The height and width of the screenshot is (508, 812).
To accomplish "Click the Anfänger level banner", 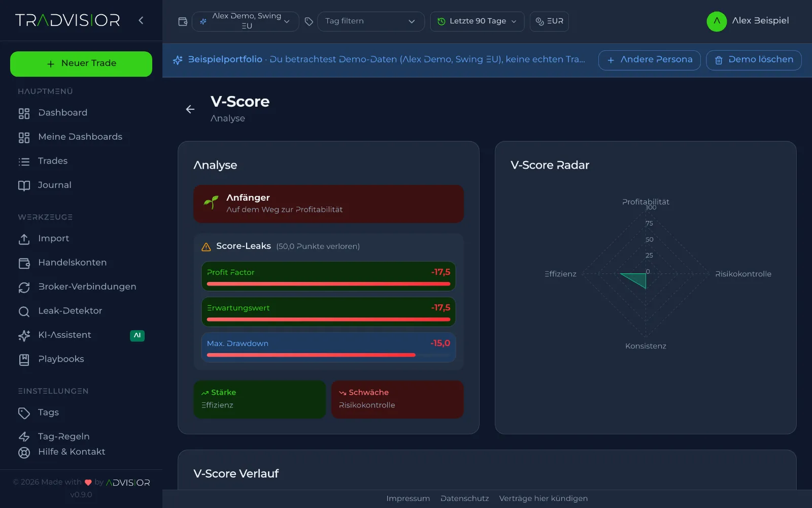I will [328, 204].
